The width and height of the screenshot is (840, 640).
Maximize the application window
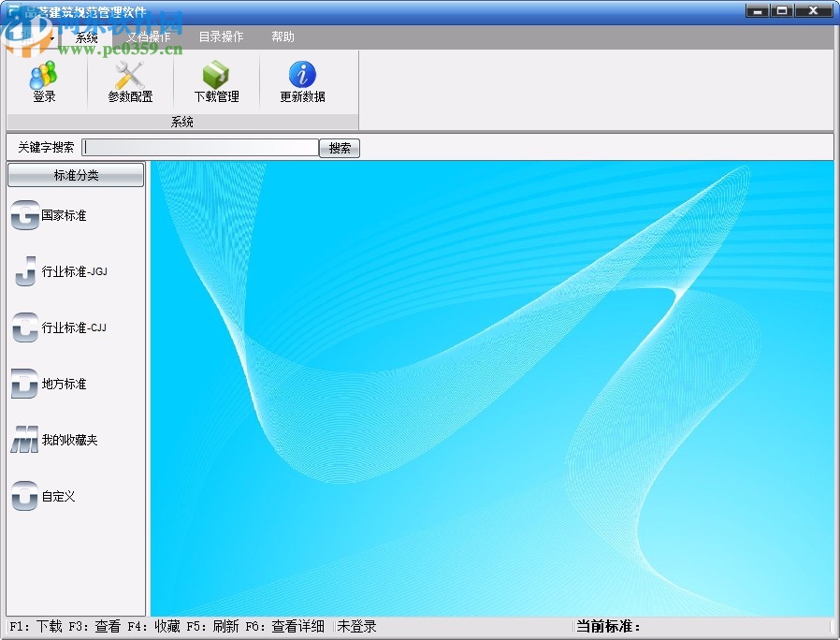pos(782,10)
